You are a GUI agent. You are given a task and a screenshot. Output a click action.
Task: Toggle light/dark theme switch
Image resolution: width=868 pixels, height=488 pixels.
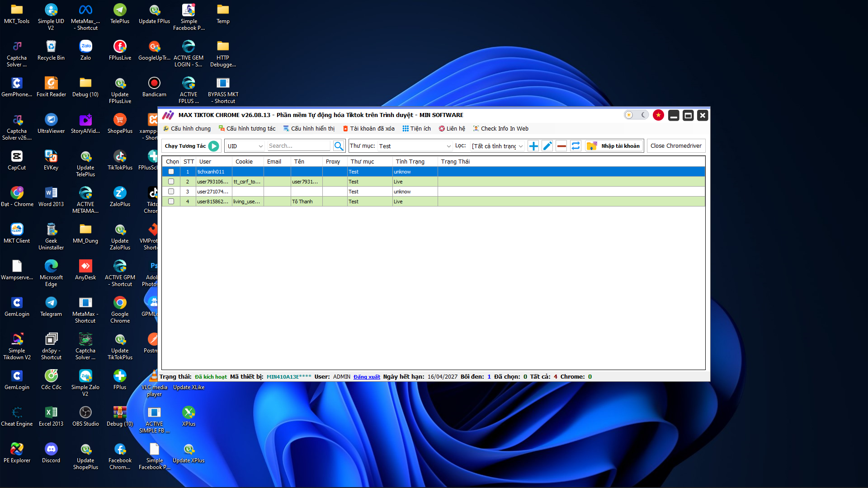point(636,115)
